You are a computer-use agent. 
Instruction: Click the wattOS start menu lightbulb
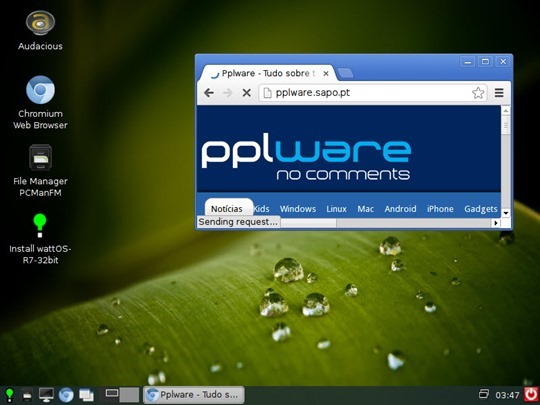[9, 395]
